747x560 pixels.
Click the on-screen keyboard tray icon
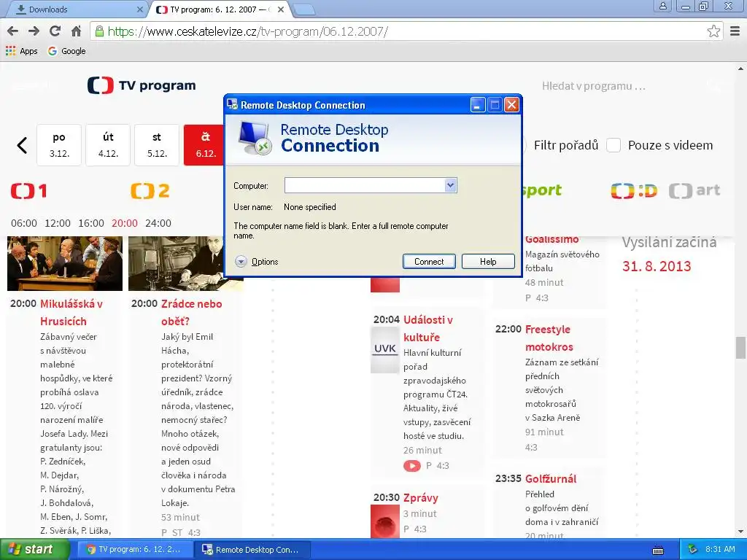(x=659, y=550)
